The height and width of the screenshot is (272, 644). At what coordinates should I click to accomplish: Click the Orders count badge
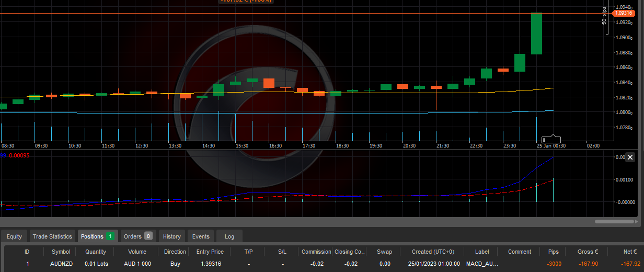(148, 236)
